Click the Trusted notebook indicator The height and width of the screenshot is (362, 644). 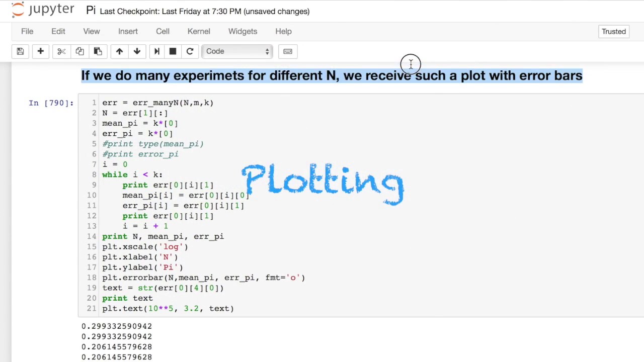(x=614, y=31)
